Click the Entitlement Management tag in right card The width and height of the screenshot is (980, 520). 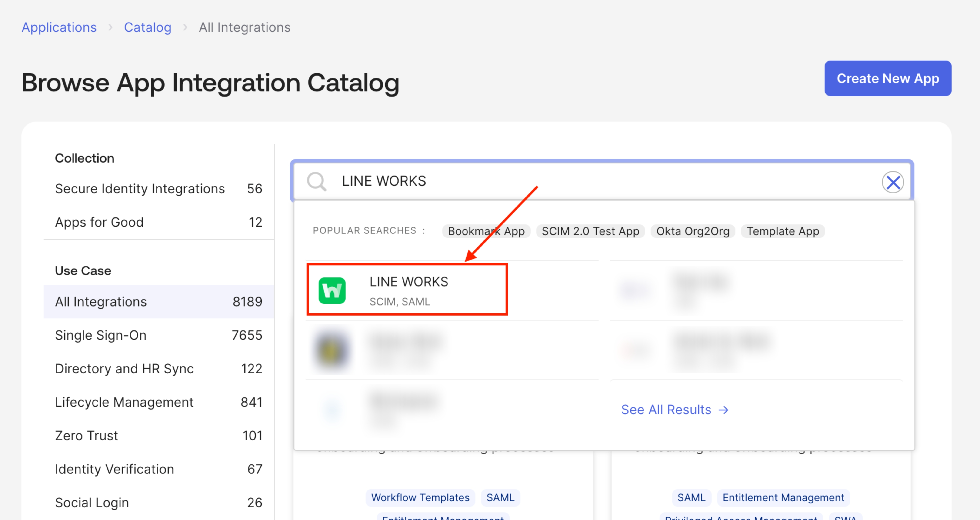tap(783, 497)
